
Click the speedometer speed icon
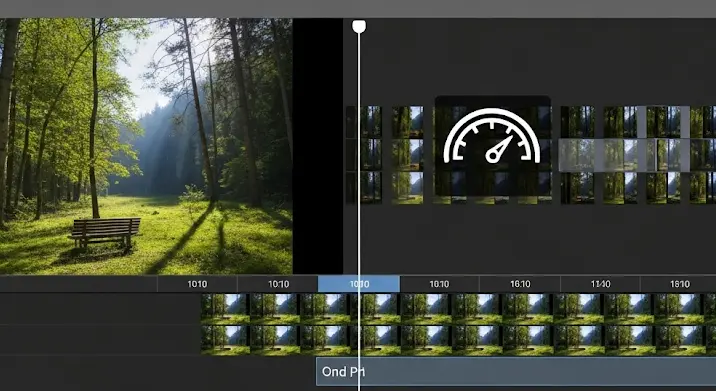click(x=492, y=136)
